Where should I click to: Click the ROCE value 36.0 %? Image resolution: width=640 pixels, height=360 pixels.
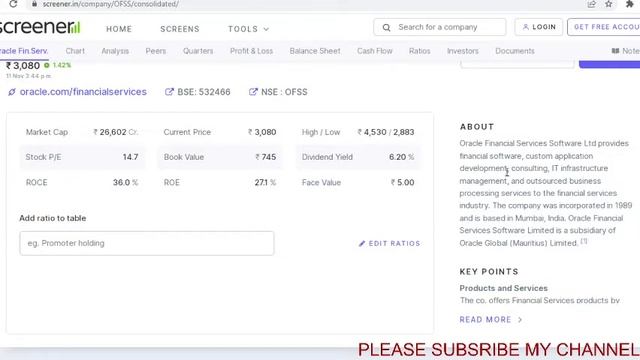(x=125, y=182)
